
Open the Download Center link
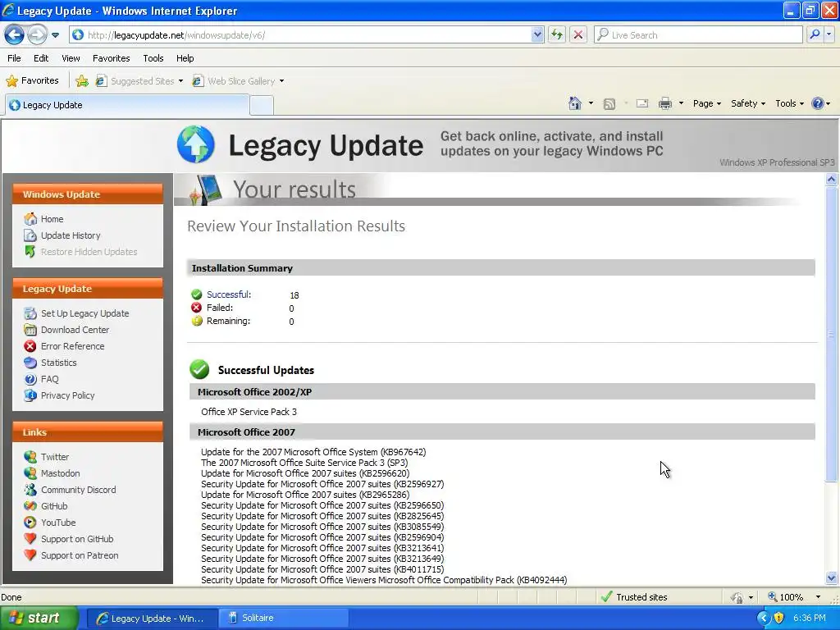pos(75,330)
